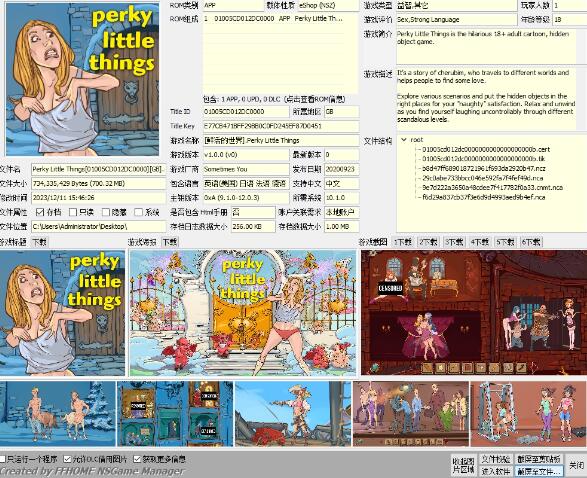
Task: Click the 5下载 screenshot download button
Action: (505, 242)
